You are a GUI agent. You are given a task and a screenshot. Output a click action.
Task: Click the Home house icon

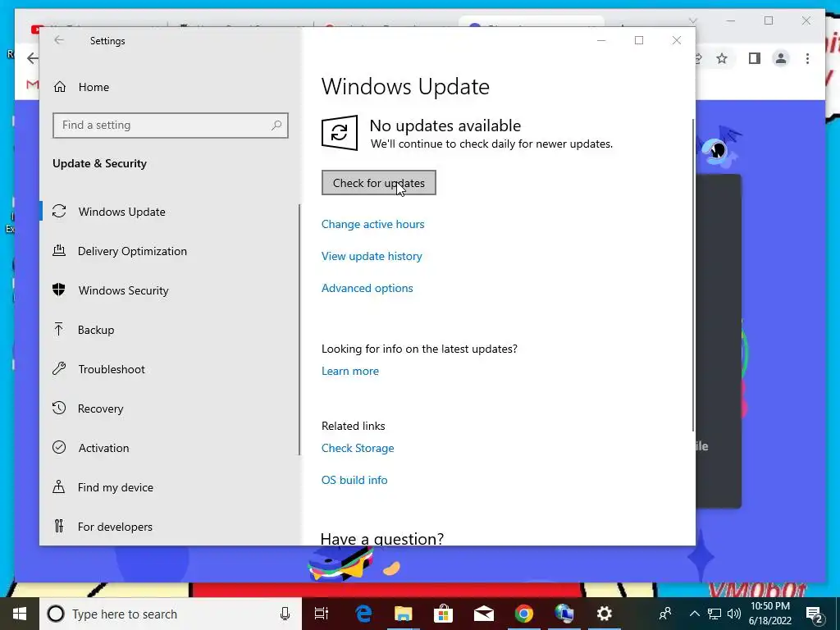coord(59,86)
